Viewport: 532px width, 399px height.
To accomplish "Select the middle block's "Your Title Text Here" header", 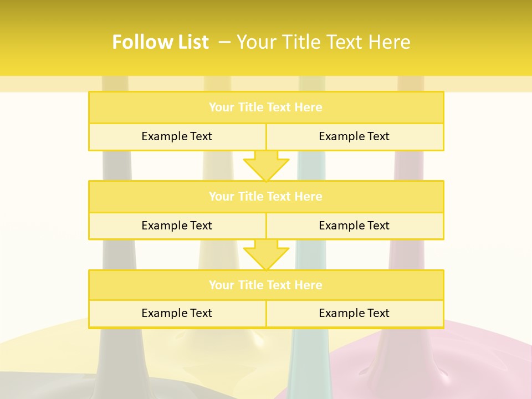I will click(x=265, y=196).
